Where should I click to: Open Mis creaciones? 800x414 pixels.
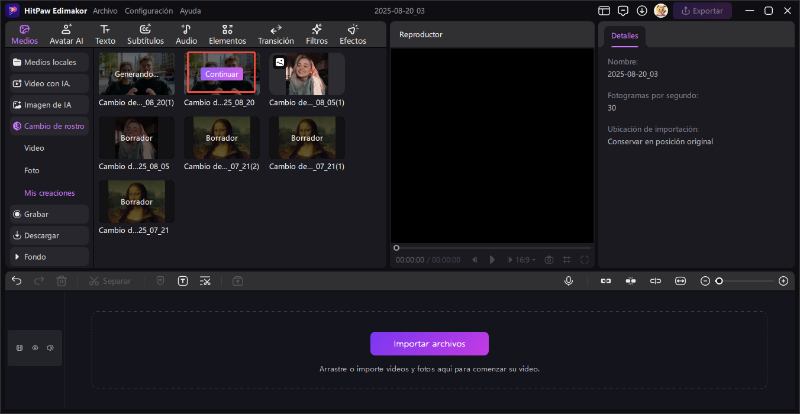(49, 193)
